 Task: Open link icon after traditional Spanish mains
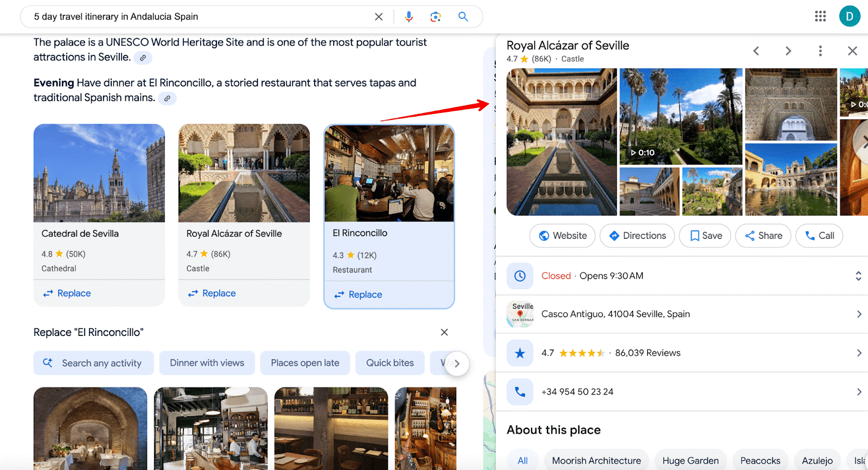click(167, 99)
